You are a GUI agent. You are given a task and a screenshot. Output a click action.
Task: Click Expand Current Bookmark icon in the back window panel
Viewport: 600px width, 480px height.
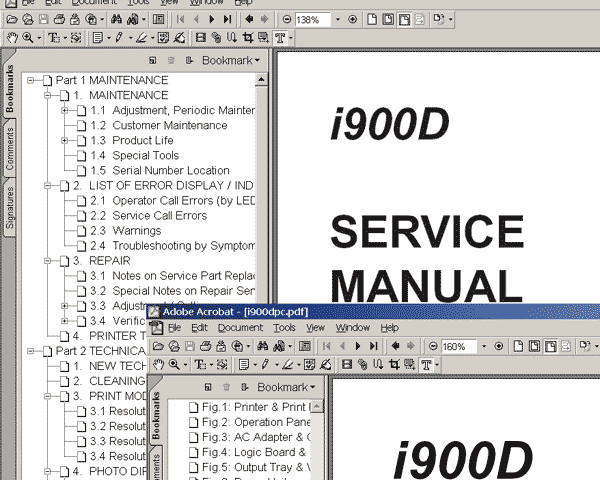click(189, 60)
